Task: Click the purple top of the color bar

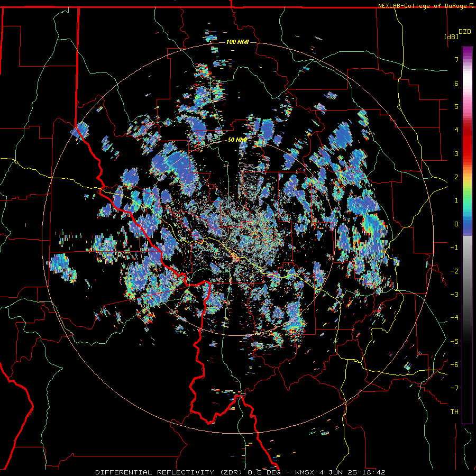Action: pos(467,52)
